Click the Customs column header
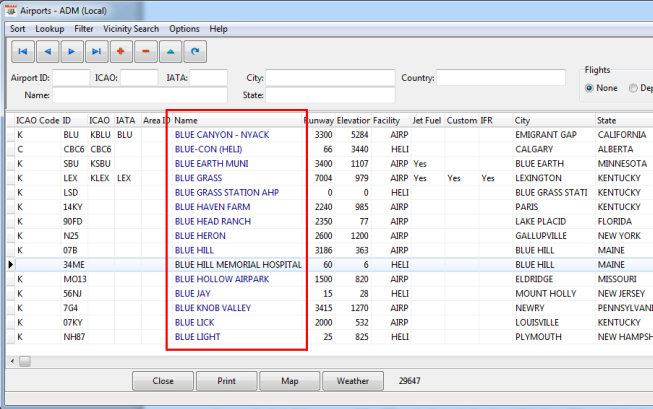This screenshot has width=653, height=409. pyautogui.click(x=461, y=120)
